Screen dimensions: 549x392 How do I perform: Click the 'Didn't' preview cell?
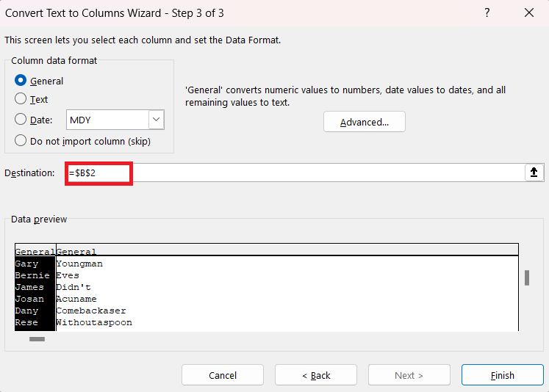pos(73,287)
